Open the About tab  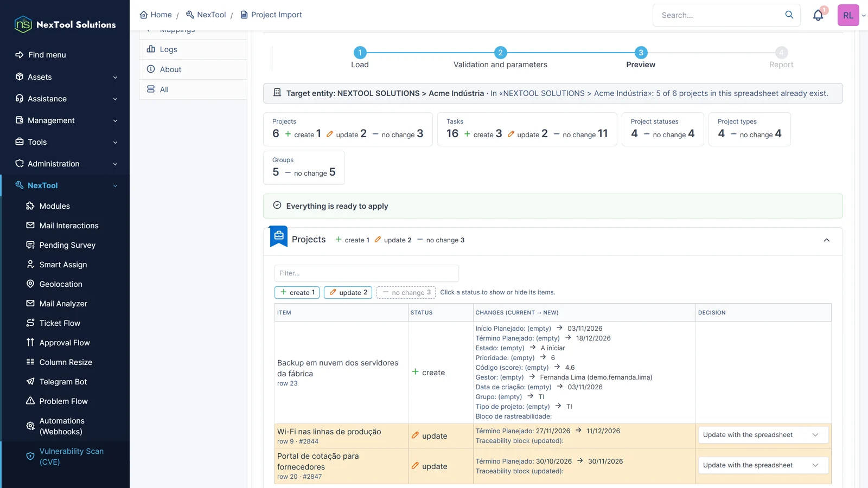click(x=193, y=69)
